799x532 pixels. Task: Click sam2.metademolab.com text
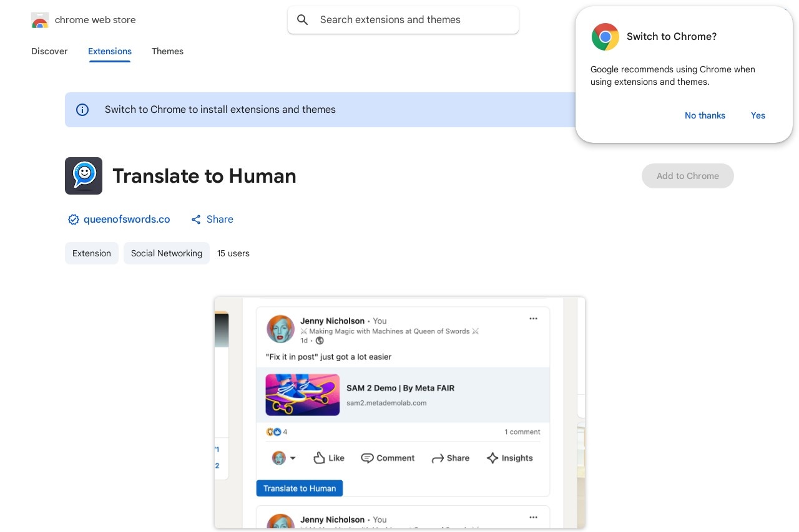(386, 403)
